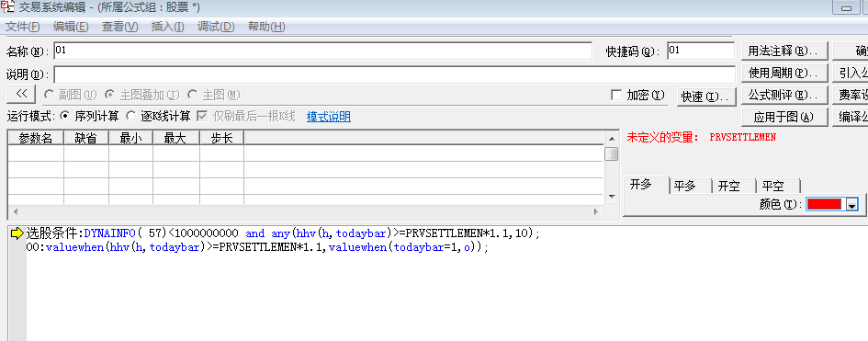This screenshot has height=341, width=868.
Task: Focus the 说明 description field
Action: (x=395, y=74)
